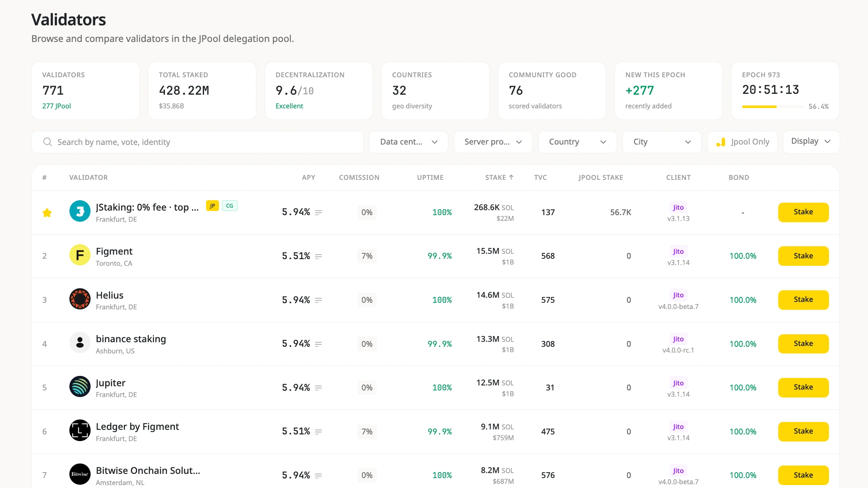Click the JStaking validator avatar
868x488 pixels.
point(80,211)
